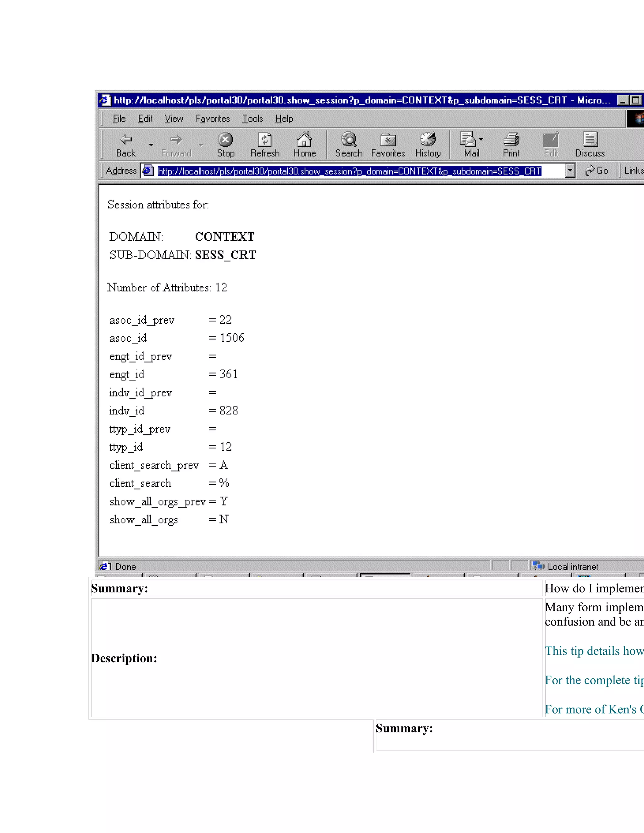The width and height of the screenshot is (644, 833).
Task: Click the Print toolbar icon
Action: click(511, 139)
